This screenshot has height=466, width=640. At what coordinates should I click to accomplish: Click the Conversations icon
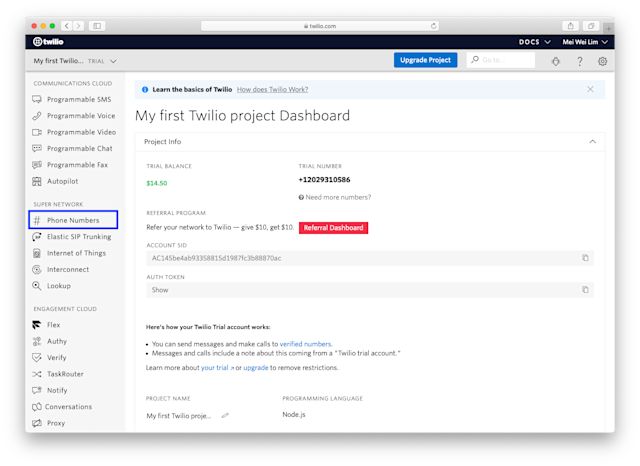37,407
